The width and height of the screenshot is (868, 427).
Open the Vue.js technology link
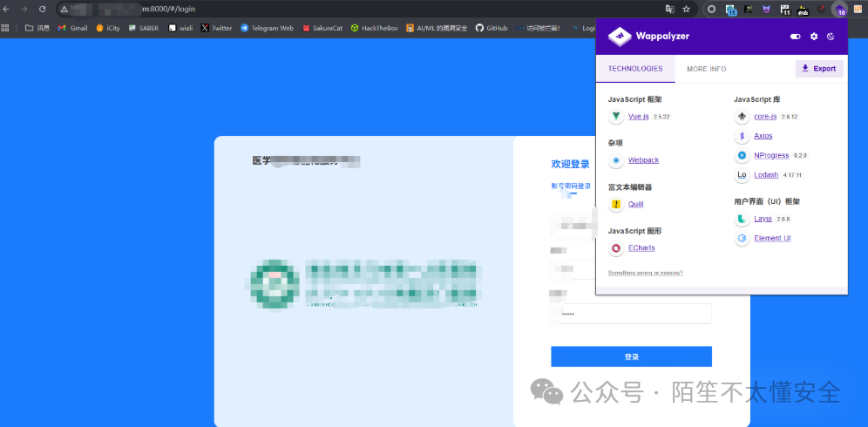tap(638, 116)
